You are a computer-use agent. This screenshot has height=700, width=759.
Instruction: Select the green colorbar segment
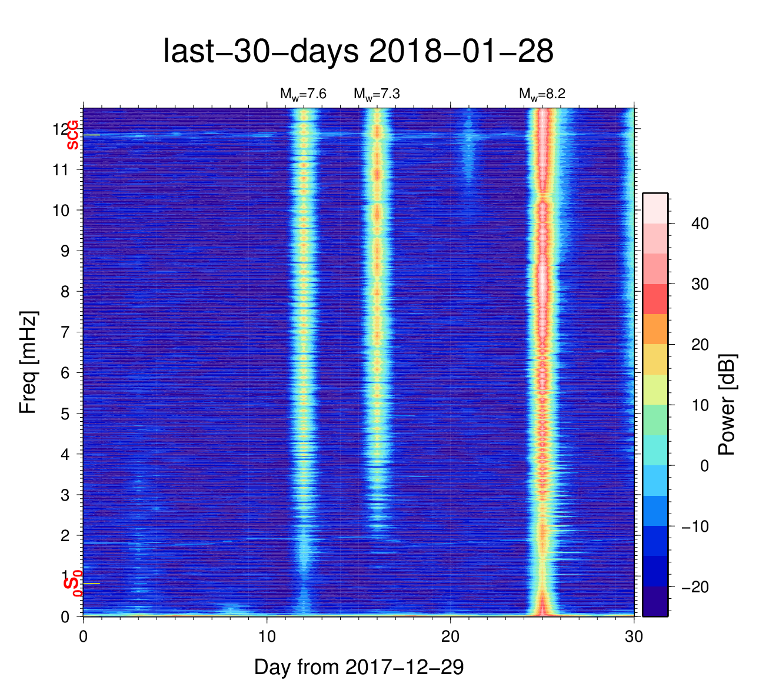click(655, 419)
